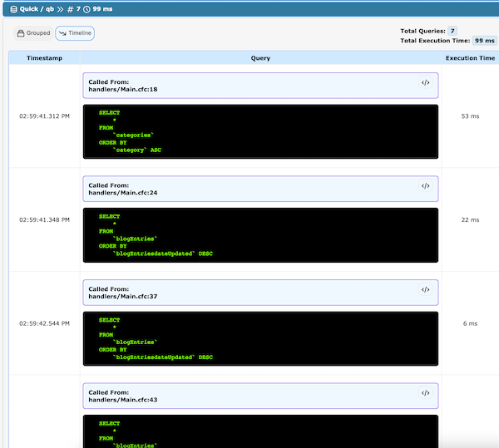This screenshot has width=499, height=448.
Task: Click the Total Execution Time 99 ms badge
Action: click(x=484, y=41)
